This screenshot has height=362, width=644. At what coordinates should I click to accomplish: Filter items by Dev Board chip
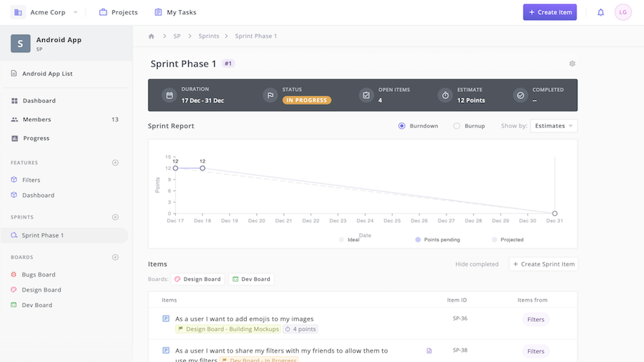251,279
